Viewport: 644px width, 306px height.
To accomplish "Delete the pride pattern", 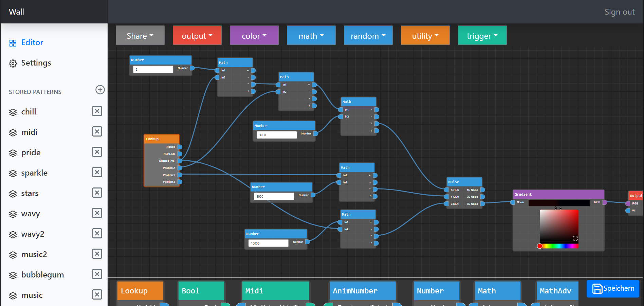I will point(97,152).
